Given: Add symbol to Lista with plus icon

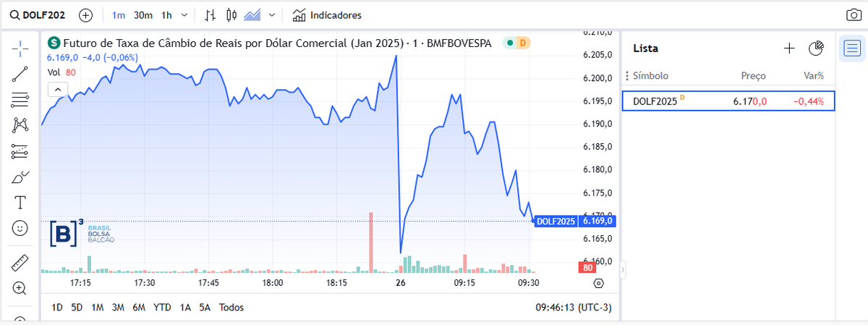Looking at the screenshot, I should [789, 48].
